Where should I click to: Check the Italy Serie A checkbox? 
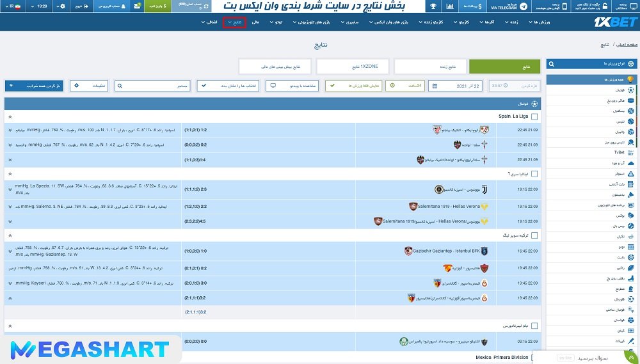coord(534,173)
